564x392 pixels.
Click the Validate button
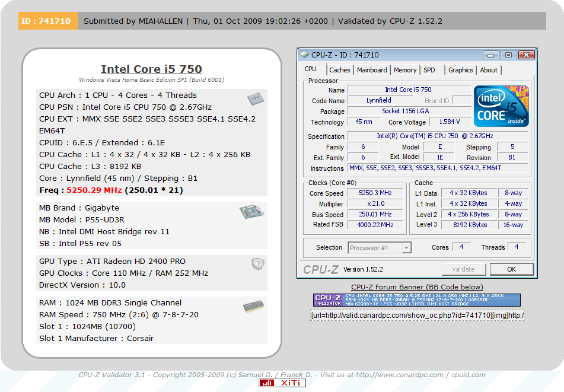pos(463,269)
